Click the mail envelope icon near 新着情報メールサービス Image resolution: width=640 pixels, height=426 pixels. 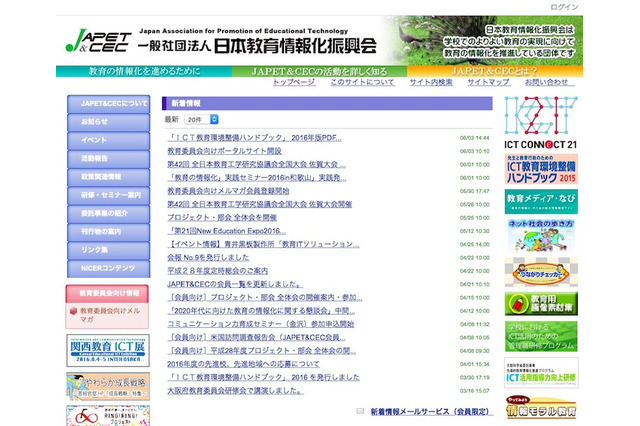click(x=360, y=411)
